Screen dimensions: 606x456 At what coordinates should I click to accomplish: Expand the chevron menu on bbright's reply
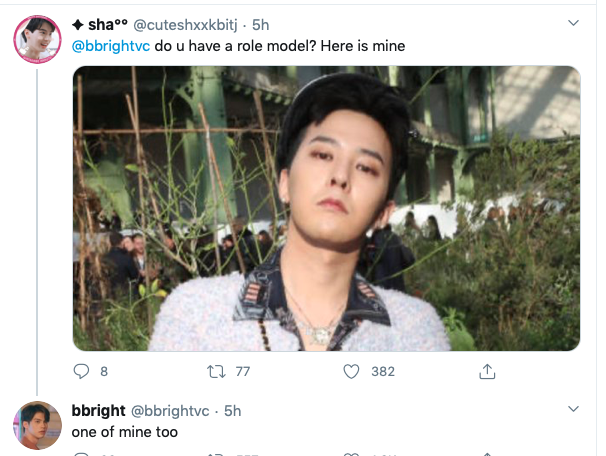[x=573, y=408]
